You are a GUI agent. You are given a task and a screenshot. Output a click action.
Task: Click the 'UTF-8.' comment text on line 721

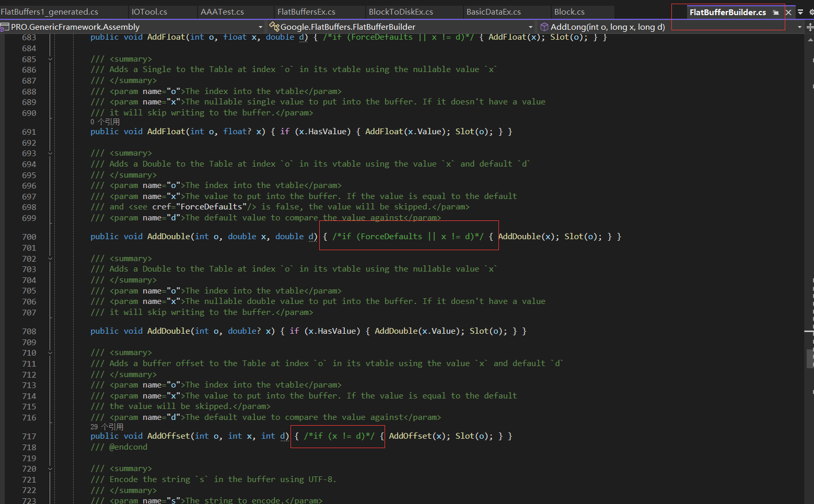point(322,479)
